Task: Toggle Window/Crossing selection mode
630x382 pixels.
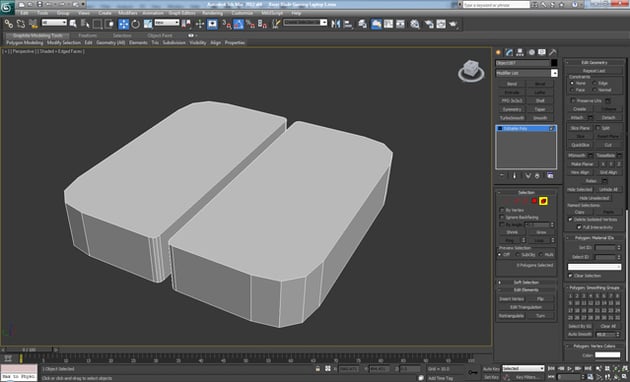Action: pyautogui.click(x=109, y=24)
